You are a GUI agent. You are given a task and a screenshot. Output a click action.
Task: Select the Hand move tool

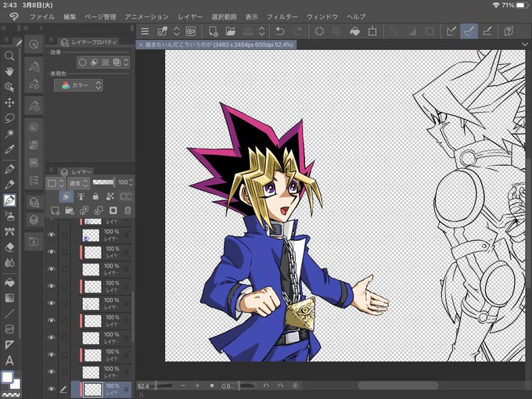(x=9, y=71)
